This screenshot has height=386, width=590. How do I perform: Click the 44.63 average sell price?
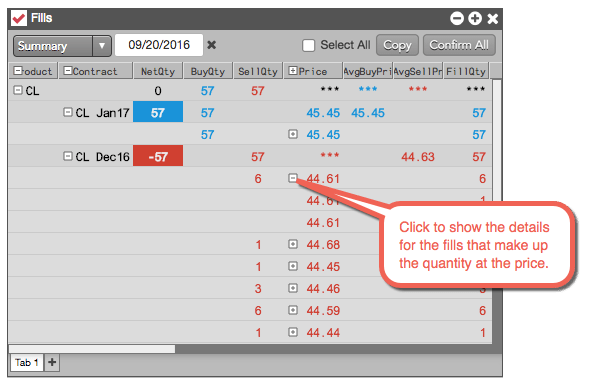(418, 157)
